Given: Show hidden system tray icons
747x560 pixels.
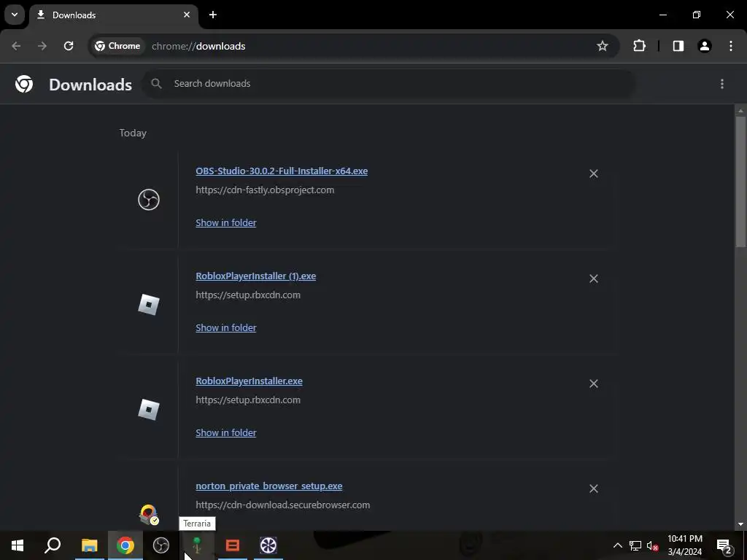Looking at the screenshot, I should pyautogui.click(x=617, y=545).
